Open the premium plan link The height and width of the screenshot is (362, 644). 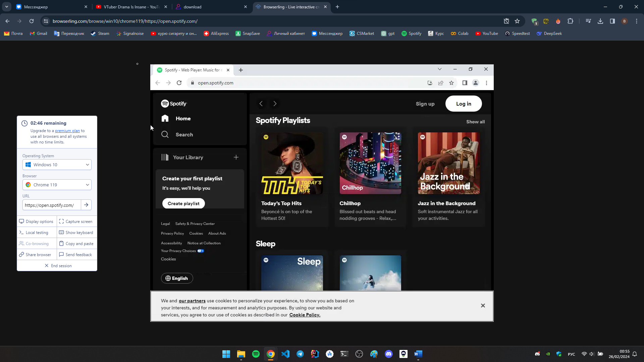tap(67, 131)
